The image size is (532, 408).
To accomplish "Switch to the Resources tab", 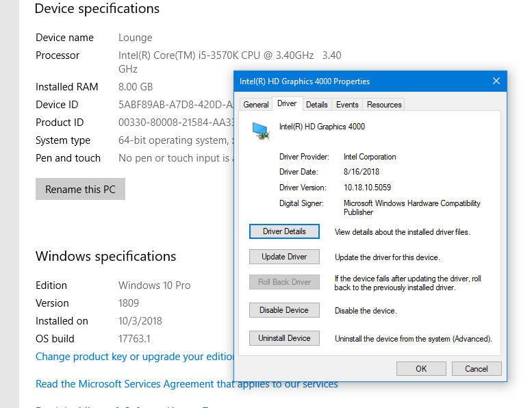I will pyautogui.click(x=384, y=105).
